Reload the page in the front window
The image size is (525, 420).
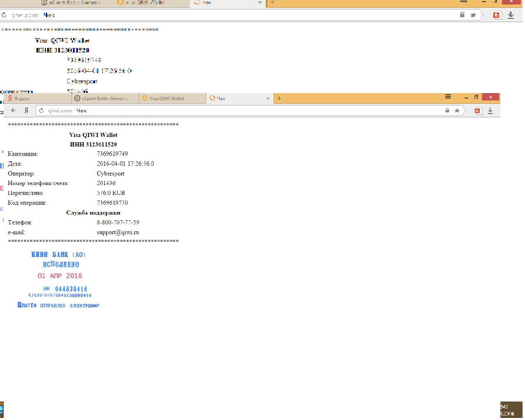[41, 110]
